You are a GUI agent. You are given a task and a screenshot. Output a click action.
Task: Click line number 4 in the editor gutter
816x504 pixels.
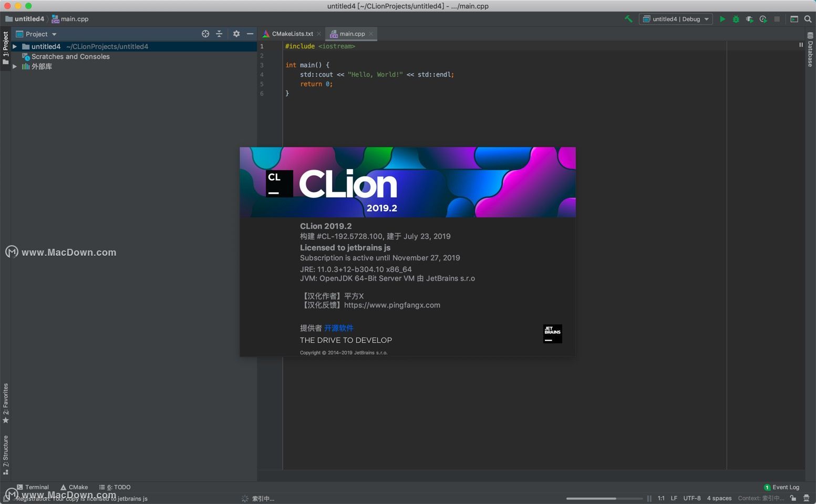(x=262, y=75)
